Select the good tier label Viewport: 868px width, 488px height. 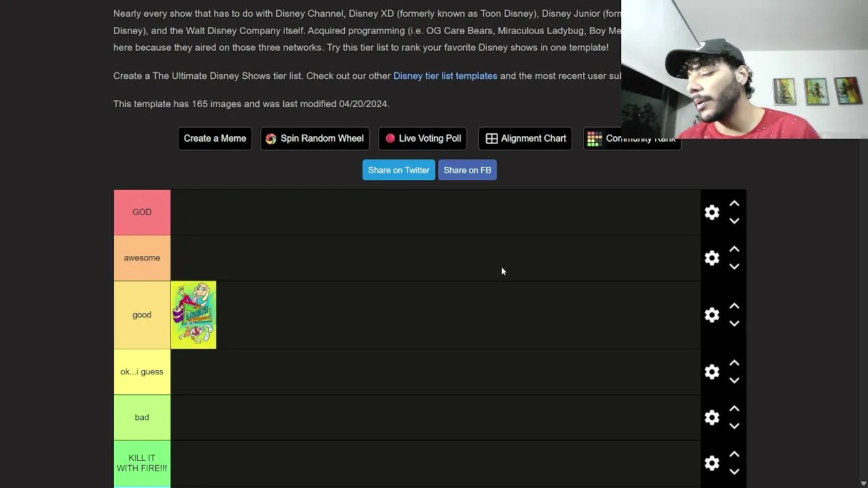(142, 315)
